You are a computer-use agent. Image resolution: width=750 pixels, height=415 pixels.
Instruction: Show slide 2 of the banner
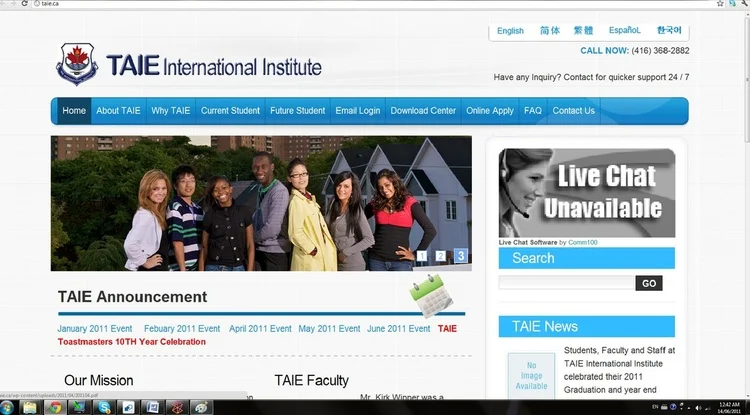[x=441, y=256]
